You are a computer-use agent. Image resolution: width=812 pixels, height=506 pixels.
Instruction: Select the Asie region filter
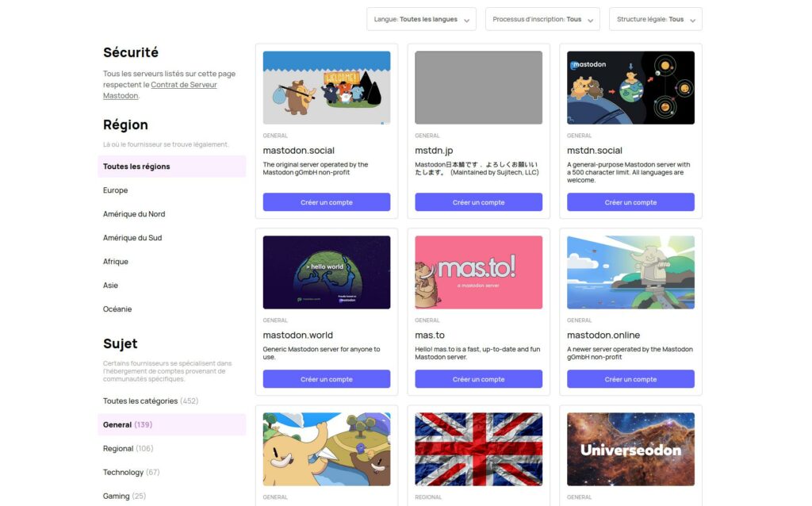coord(113,286)
